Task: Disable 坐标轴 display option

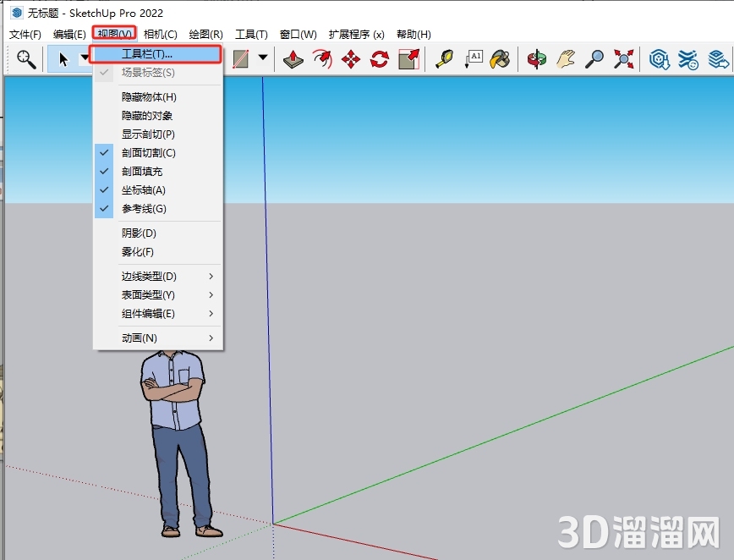Action: (x=145, y=189)
